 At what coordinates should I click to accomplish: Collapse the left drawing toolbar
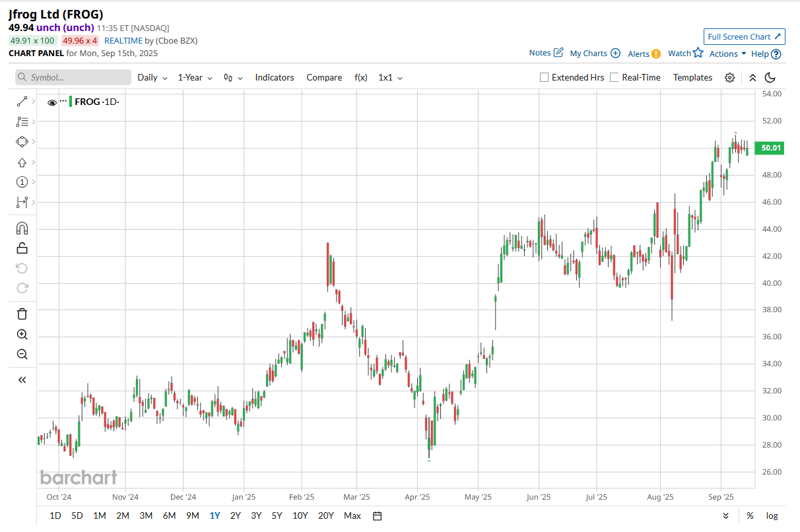[x=22, y=380]
